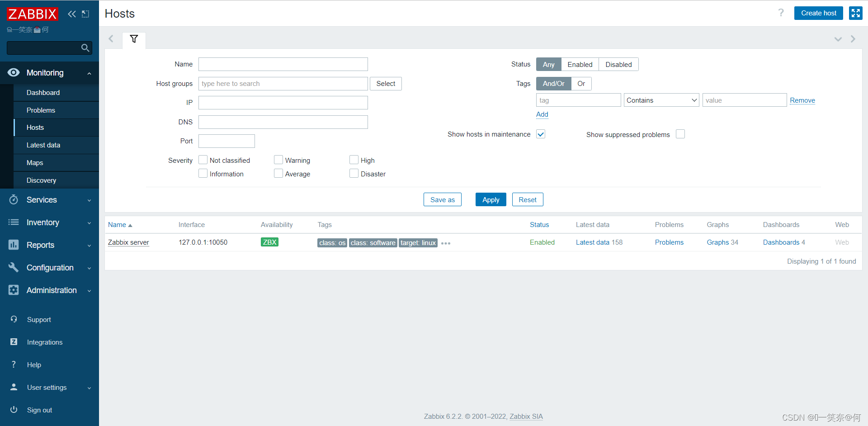Click the Add tag link
Image resolution: width=868 pixels, height=426 pixels.
coord(542,114)
